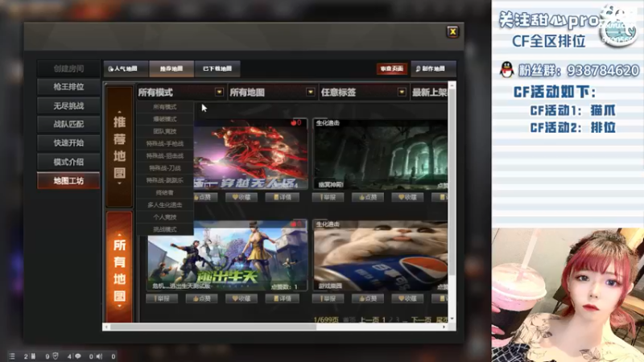The height and width of the screenshot is (362, 644).
Task: Go to previous page via 上一页
Action: coord(369,319)
